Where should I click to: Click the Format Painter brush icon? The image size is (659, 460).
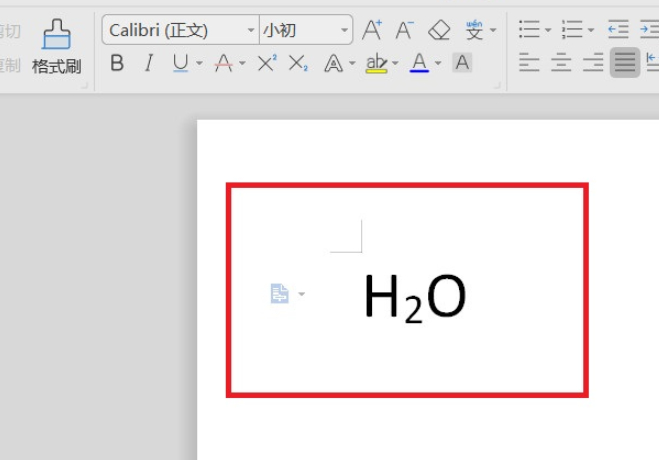pyautogui.click(x=56, y=35)
